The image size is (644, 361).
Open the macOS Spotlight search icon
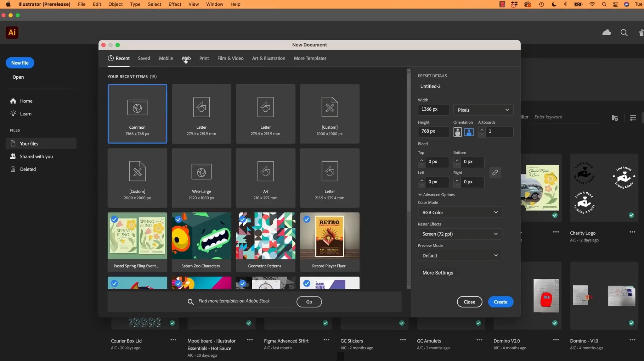pos(604,4)
